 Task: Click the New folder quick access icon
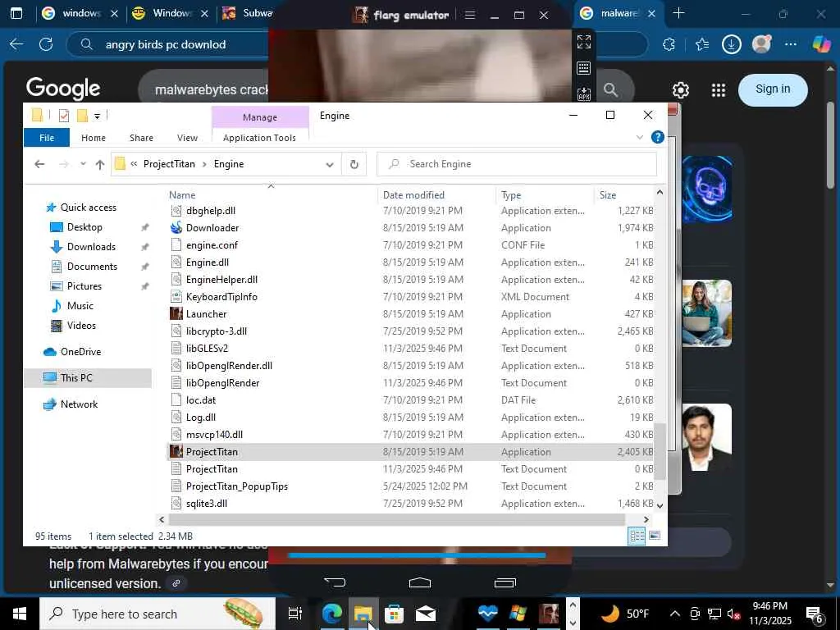point(82,116)
